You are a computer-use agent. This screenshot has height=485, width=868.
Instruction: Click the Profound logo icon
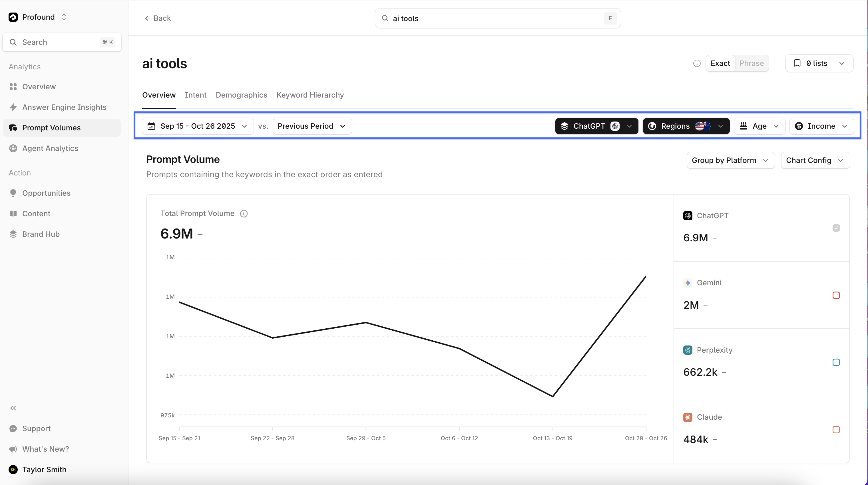point(13,17)
